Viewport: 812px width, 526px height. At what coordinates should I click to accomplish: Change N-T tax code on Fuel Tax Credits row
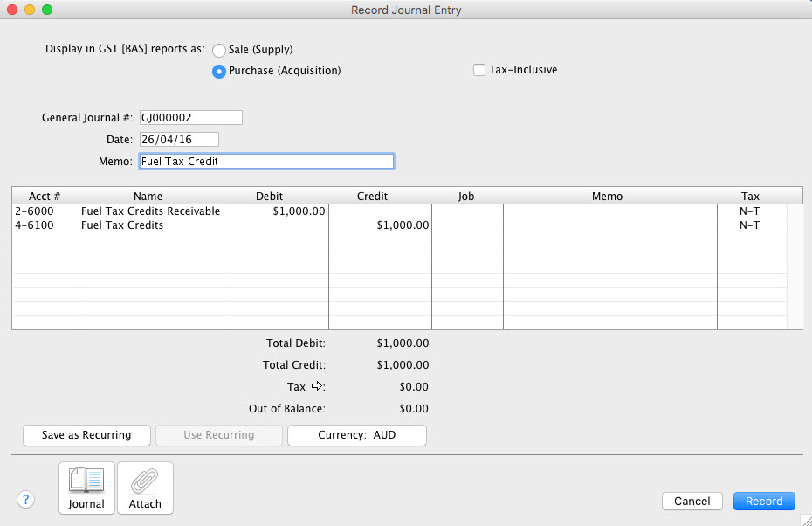pos(749,225)
